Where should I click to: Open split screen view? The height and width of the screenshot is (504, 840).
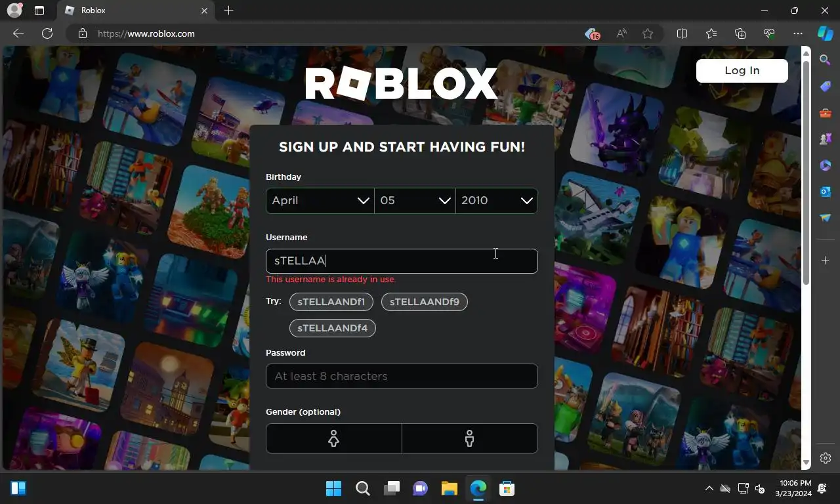(682, 33)
